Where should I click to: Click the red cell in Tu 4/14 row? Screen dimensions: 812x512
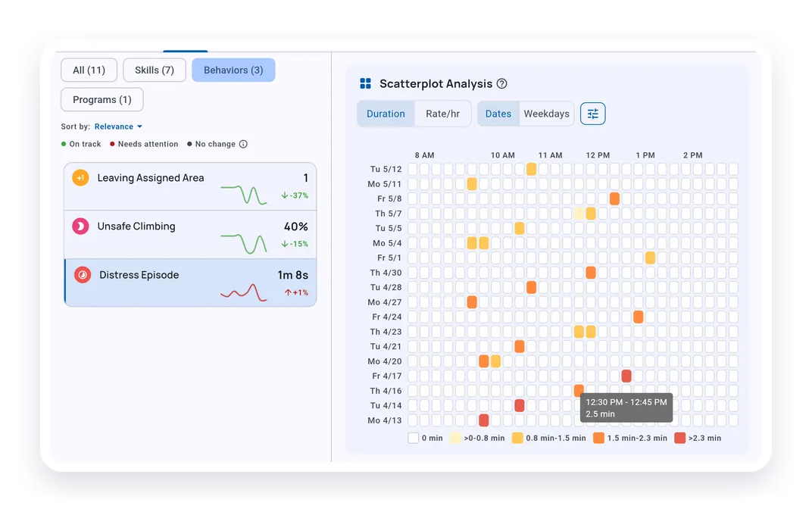pyautogui.click(x=520, y=405)
